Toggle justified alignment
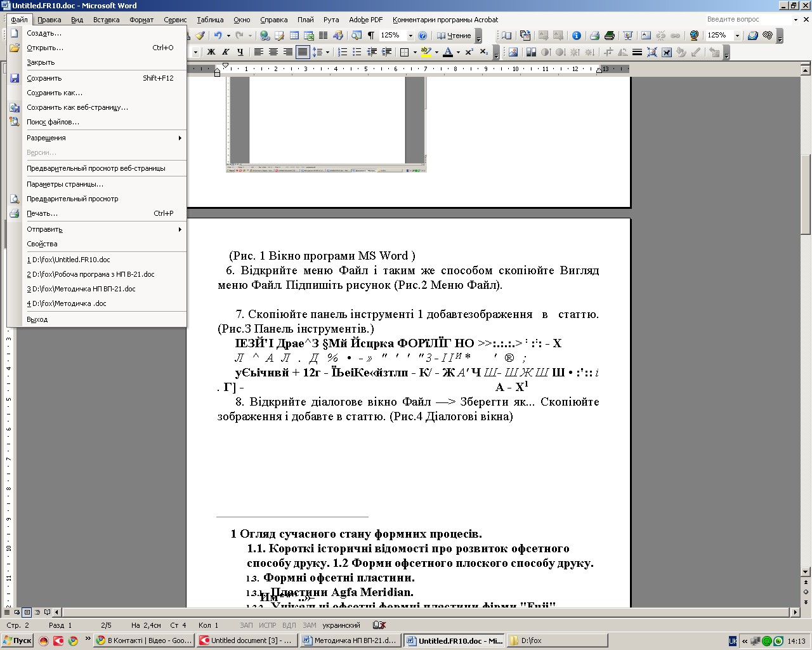 (x=303, y=52)
